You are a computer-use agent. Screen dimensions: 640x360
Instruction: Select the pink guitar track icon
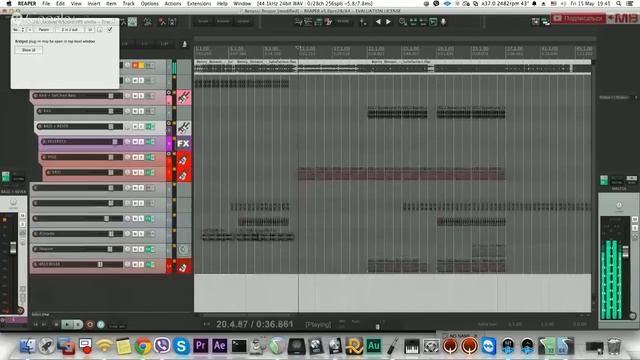pyautogui.click(x=184, y=97)
